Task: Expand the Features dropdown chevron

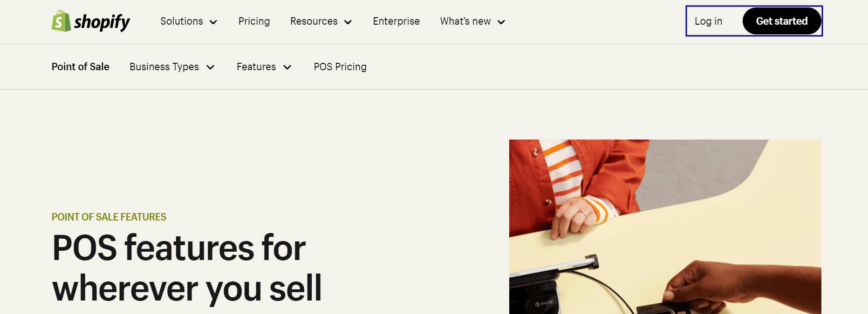Action: [287, 67]
